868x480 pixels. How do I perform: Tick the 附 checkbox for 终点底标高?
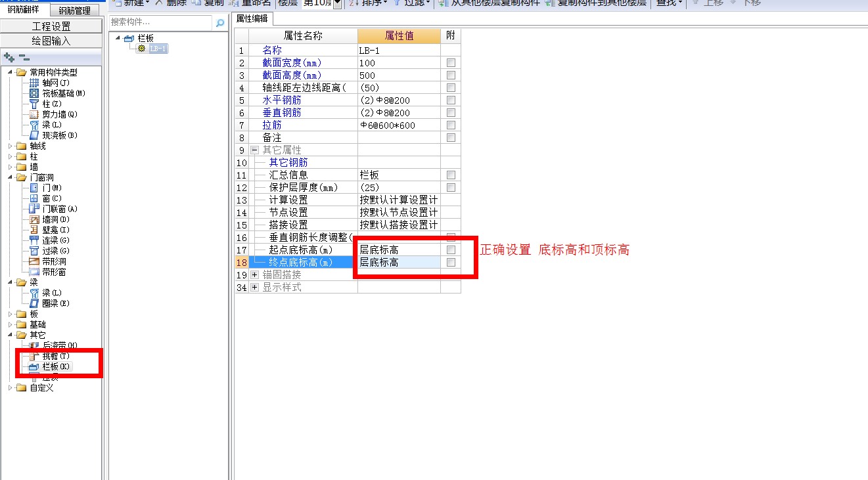tap(451, 263)
